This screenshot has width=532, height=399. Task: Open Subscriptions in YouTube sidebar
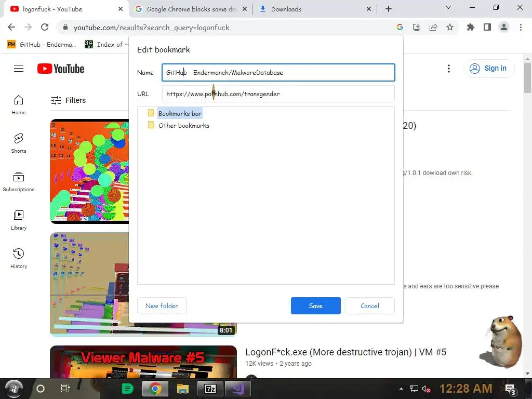point(19,182)
